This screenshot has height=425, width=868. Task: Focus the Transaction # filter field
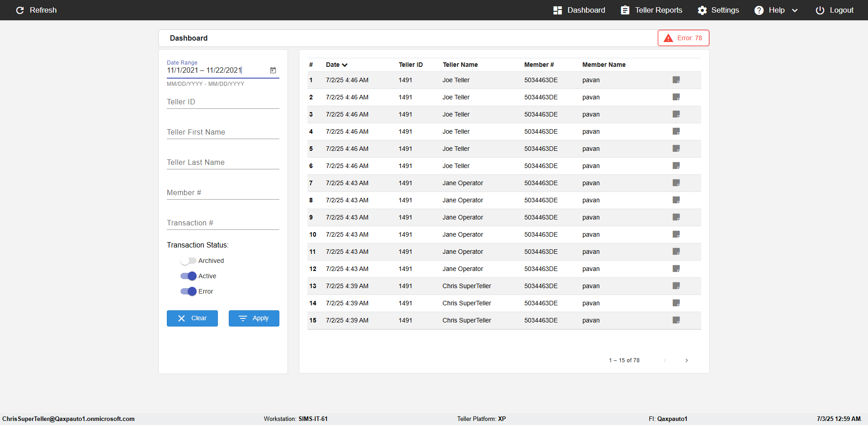click(223, 223)
